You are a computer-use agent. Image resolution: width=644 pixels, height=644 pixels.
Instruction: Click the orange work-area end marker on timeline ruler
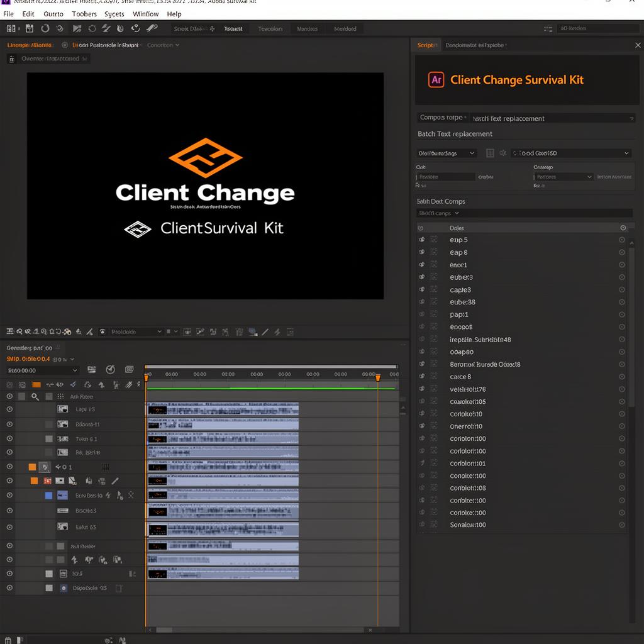point(378,377)
